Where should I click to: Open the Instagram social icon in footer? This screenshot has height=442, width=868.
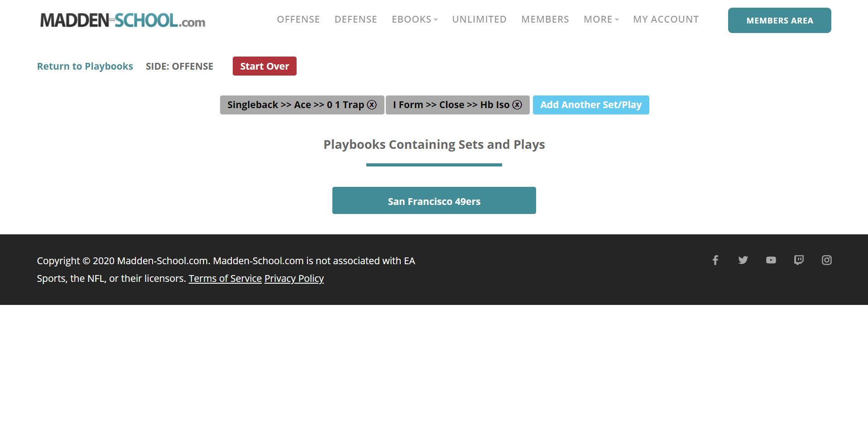point(827,260)
